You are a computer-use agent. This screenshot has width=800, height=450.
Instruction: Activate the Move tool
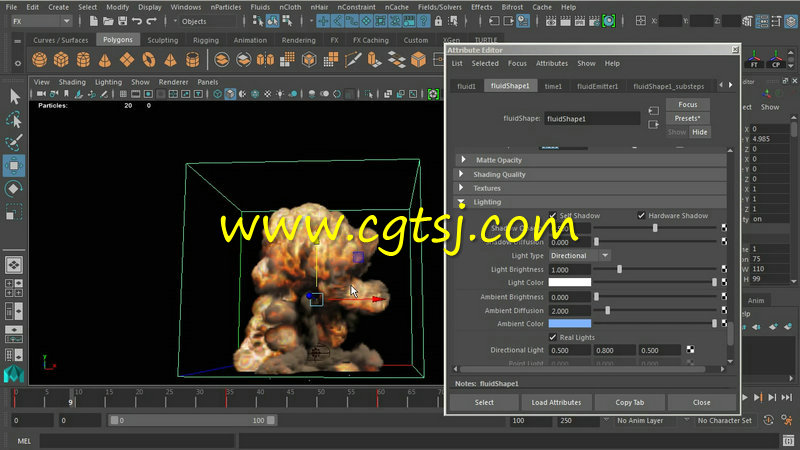pos(14,165)
